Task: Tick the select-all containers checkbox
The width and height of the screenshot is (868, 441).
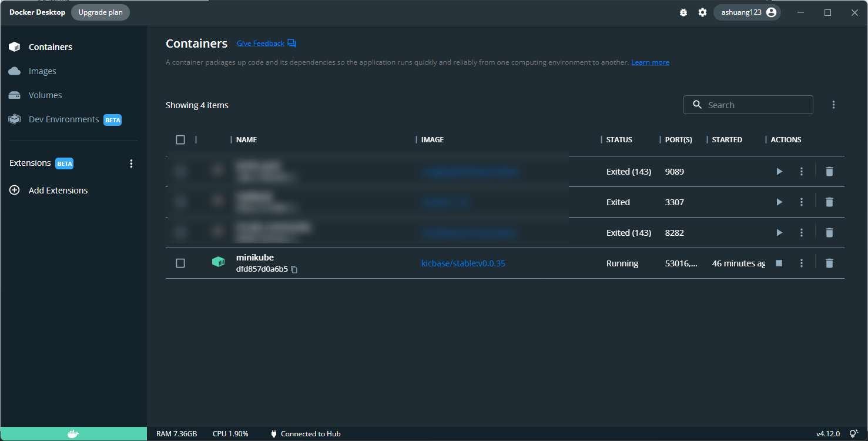Action: [180, 139]
